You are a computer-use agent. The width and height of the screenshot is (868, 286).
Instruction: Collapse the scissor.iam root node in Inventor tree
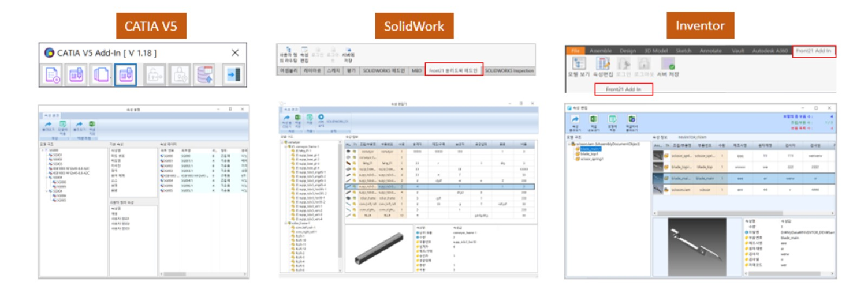(x=568, y=143)
